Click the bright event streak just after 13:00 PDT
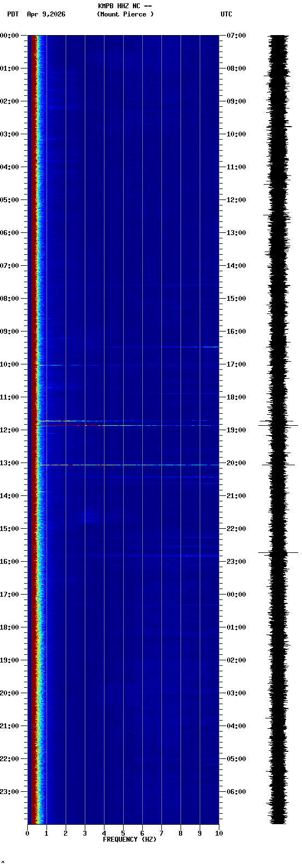Viewport: 302px width, 868px height. pyautogui.click(x=127, y=465)
